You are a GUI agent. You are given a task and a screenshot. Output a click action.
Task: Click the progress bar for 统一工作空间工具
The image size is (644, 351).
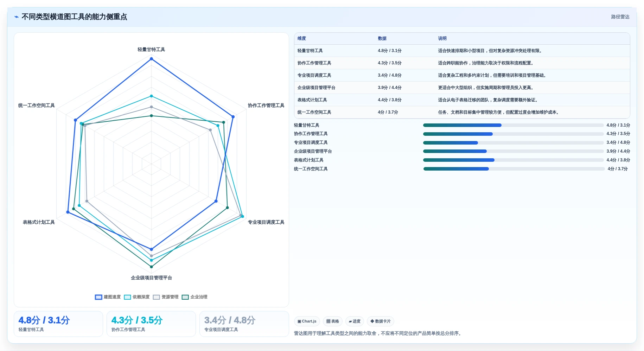click(514, 169)
